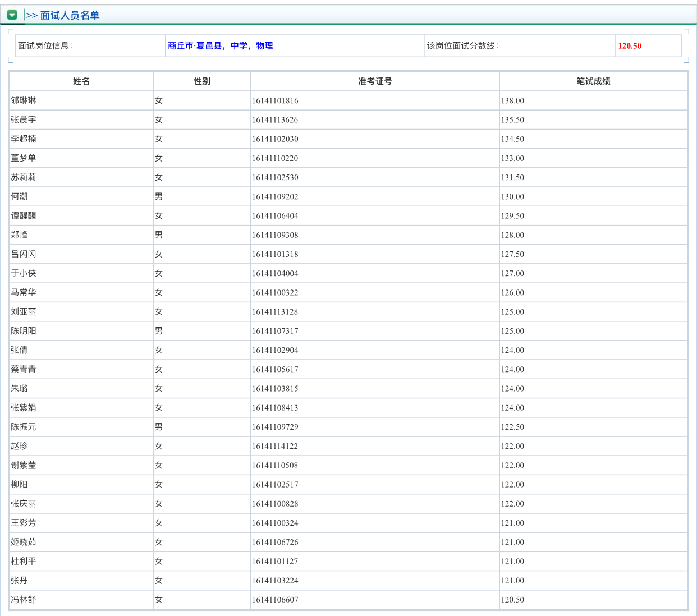The image size is (697, 616).
Task: Click exam number 16141113626
Action: [275, 120]
